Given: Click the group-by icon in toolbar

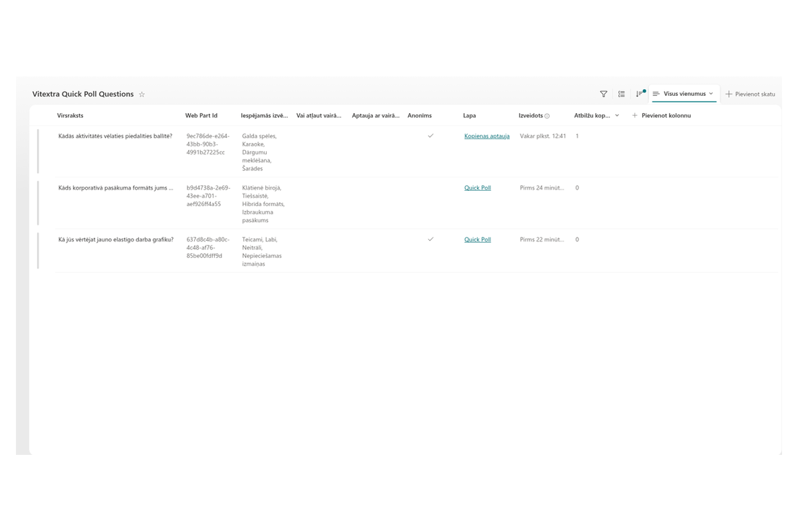Looking at the screenshot, I should (622, 94).
